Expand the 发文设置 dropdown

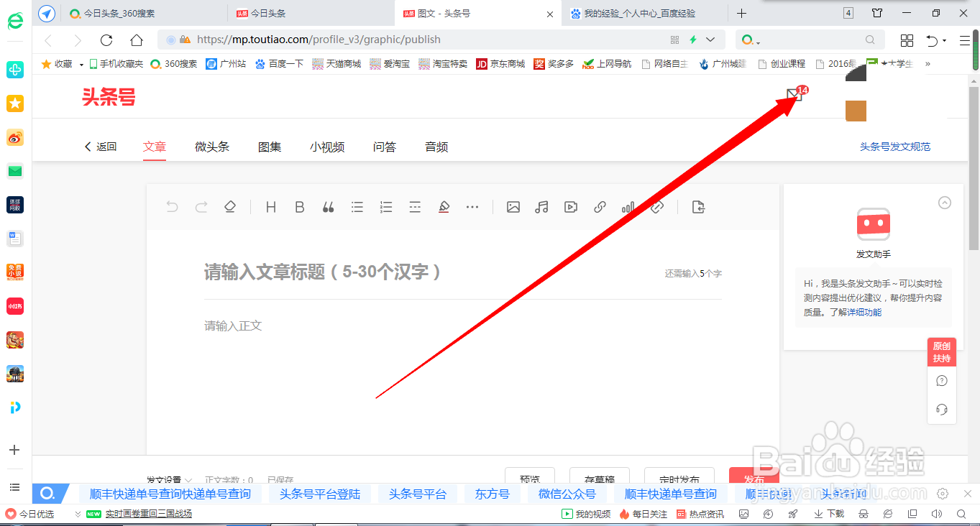tap(168, 480)
